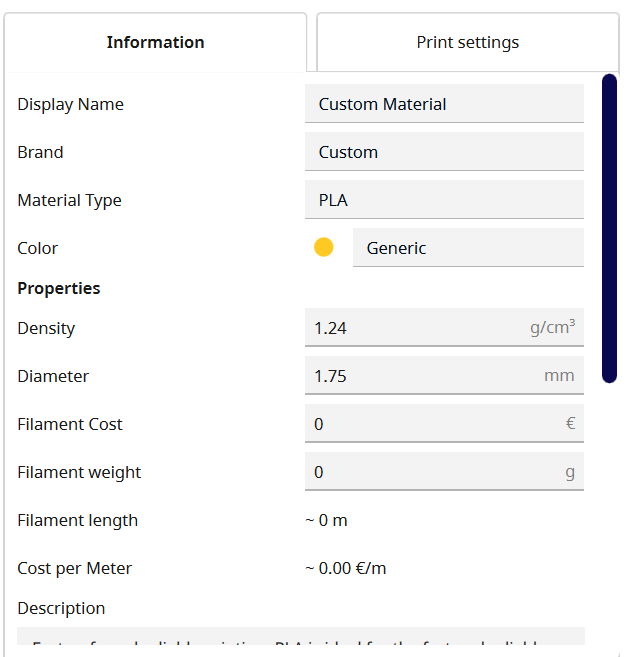Viewport: 627px width, 657px height.
Task: Edit the Display Name field 'Custom Material'
Action: (444, 103)
